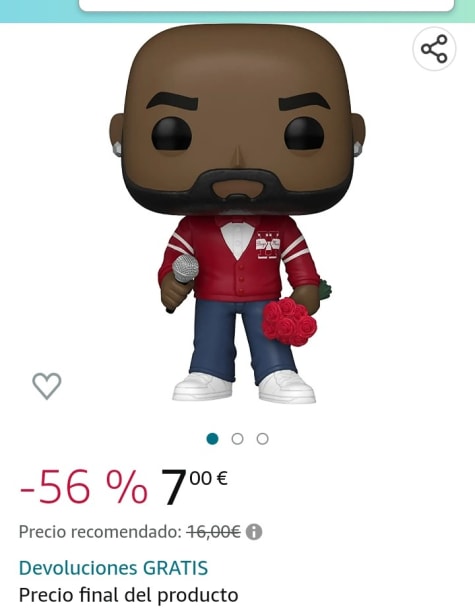Tap the teal header bar
475x611 pixels.
point(237,11)
